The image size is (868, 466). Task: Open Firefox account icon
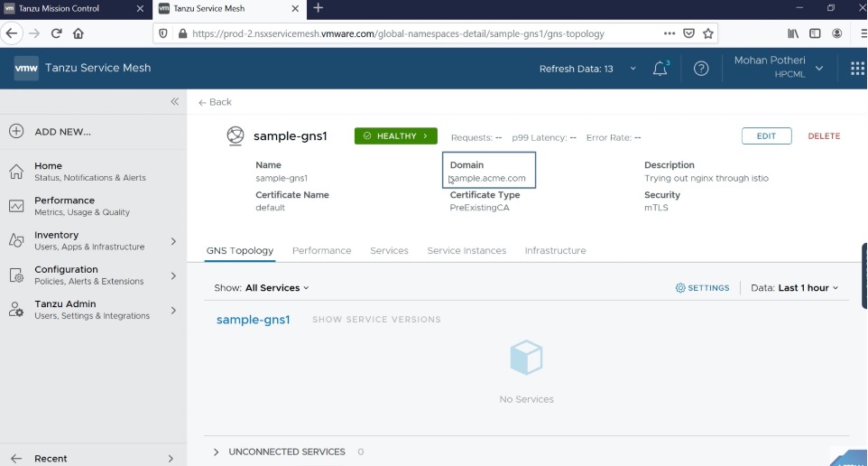[837, 33]
